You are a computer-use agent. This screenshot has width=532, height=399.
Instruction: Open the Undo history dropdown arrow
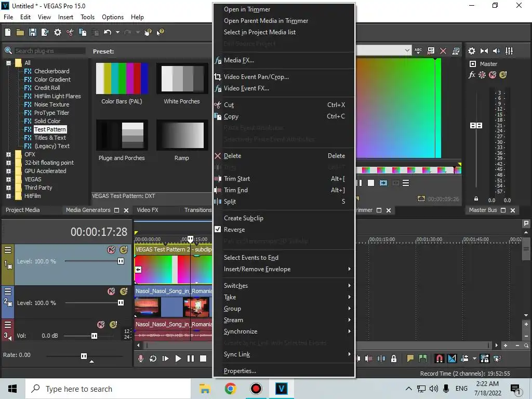click(x=117, y=32)
